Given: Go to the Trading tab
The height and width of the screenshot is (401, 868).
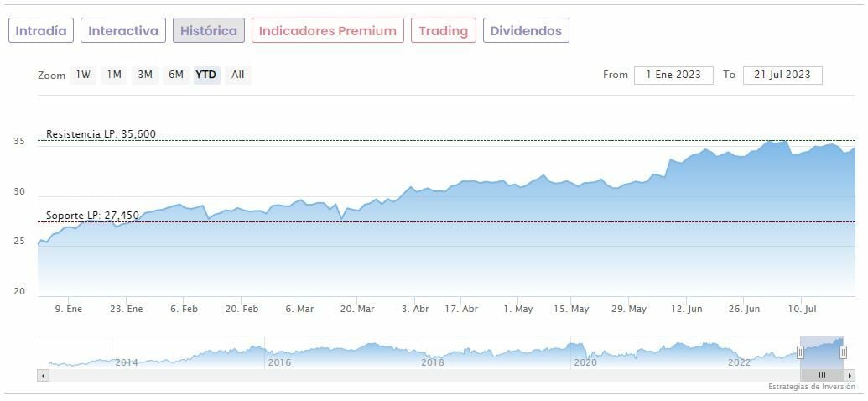Looking at the screenshot, I should [443, 31].
